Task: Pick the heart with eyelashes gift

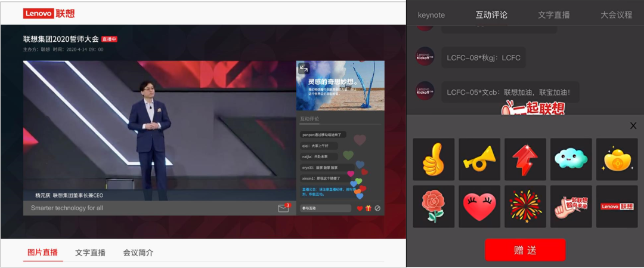Action: 479,206
